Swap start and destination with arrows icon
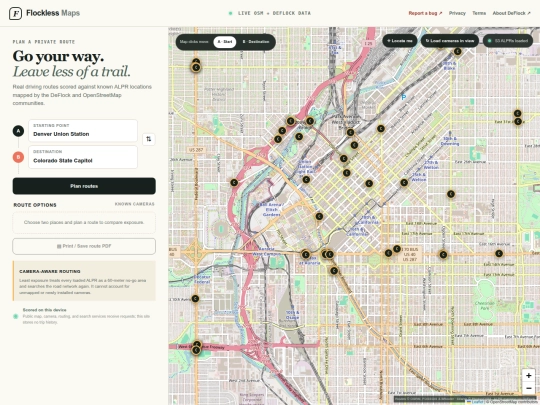Screen dimensions: 540x405 point(149,139)
